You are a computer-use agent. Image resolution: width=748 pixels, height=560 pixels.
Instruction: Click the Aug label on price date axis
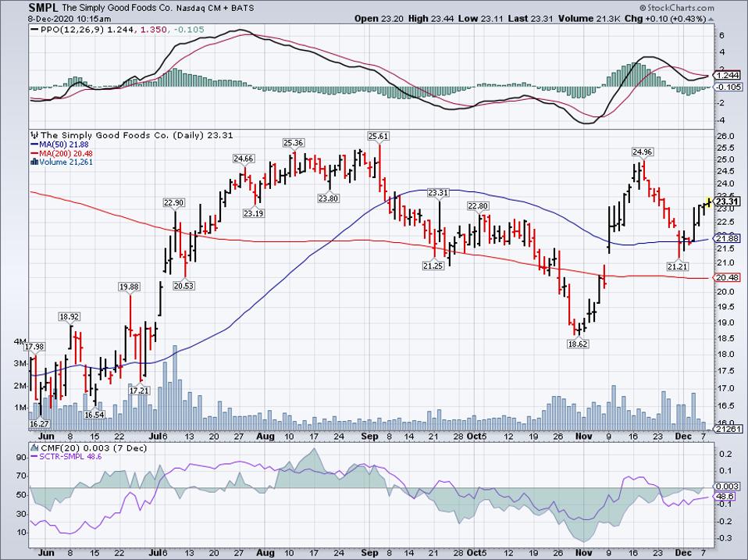[x=265, y=437]
